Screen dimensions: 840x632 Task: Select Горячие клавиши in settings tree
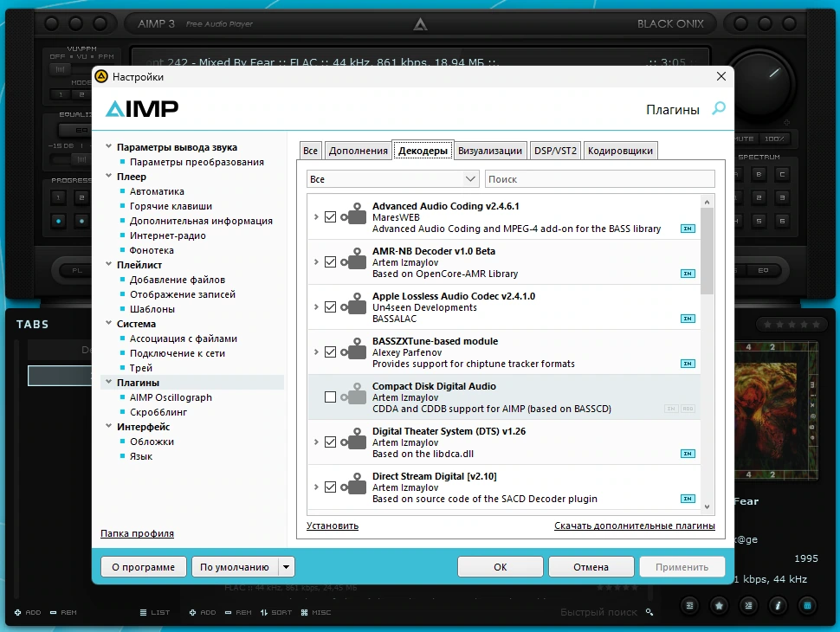click(x=171, y=206)
